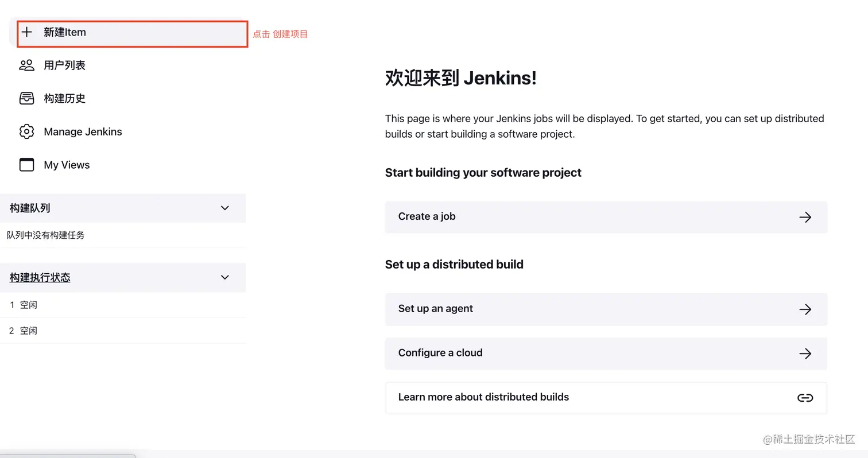
Task: Open the Manage Jenkins sidebar entry
Action: 83,131
